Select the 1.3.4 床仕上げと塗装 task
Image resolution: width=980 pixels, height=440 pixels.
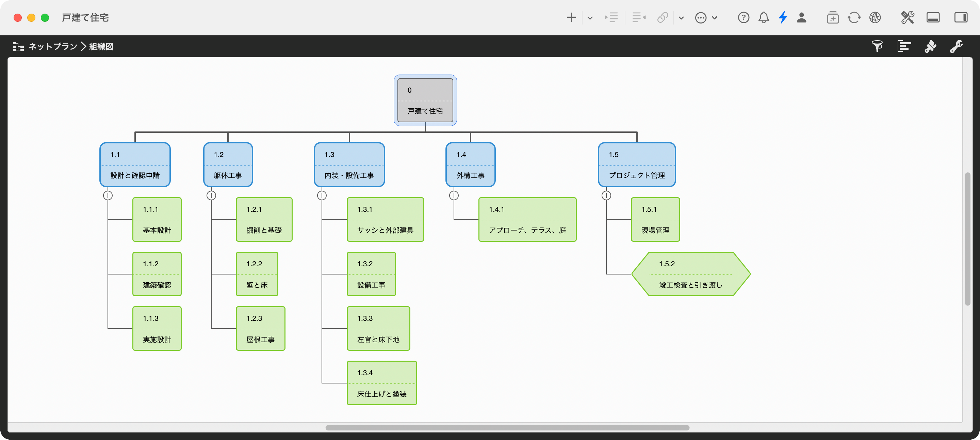[x=381, y=383]
